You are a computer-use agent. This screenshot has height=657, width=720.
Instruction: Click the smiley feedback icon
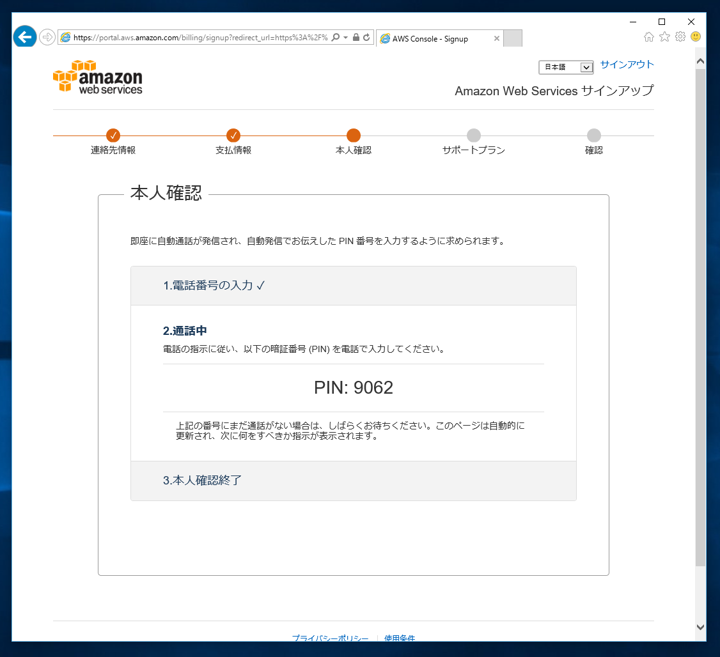pos(696,36)
